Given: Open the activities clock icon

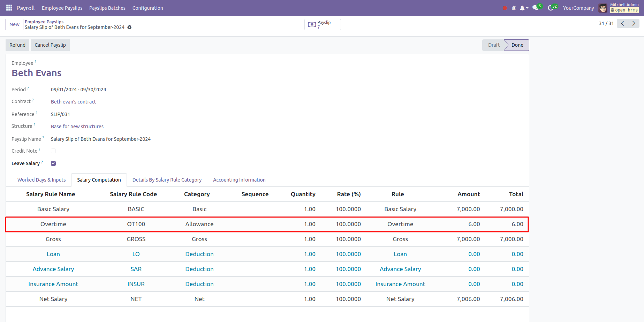Looking at the screenshot, I should [x=551, y=8].
